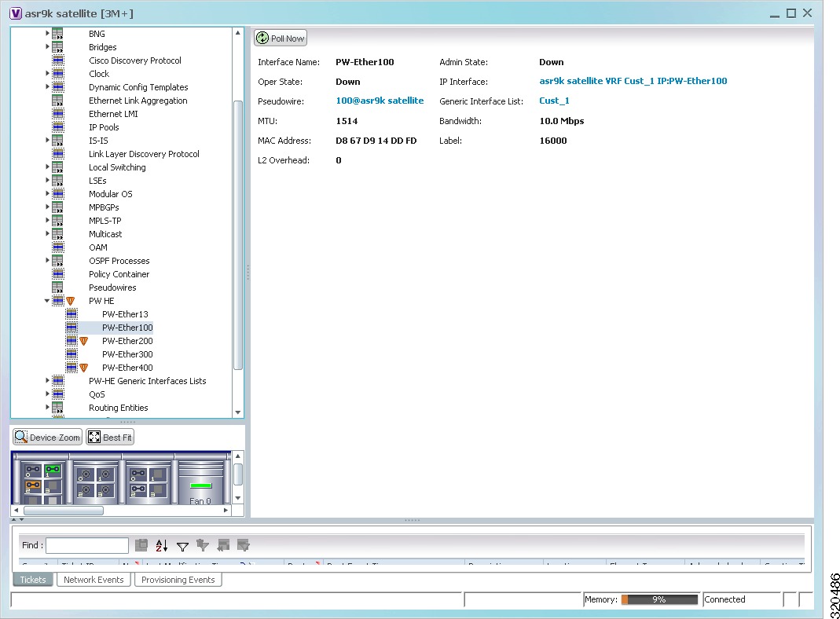Click the funnel filter icon in tickets toolbar
This screenshot has height=619, width=840.
182,546
